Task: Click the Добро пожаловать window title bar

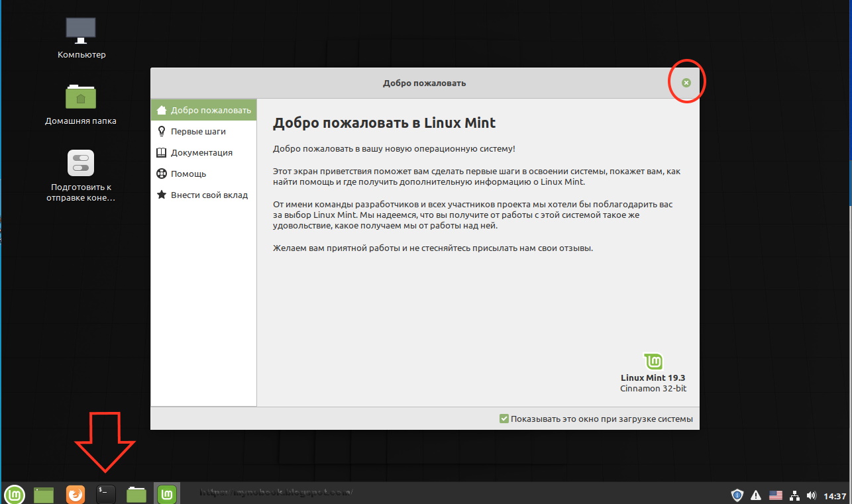Action: coord(425,83)
